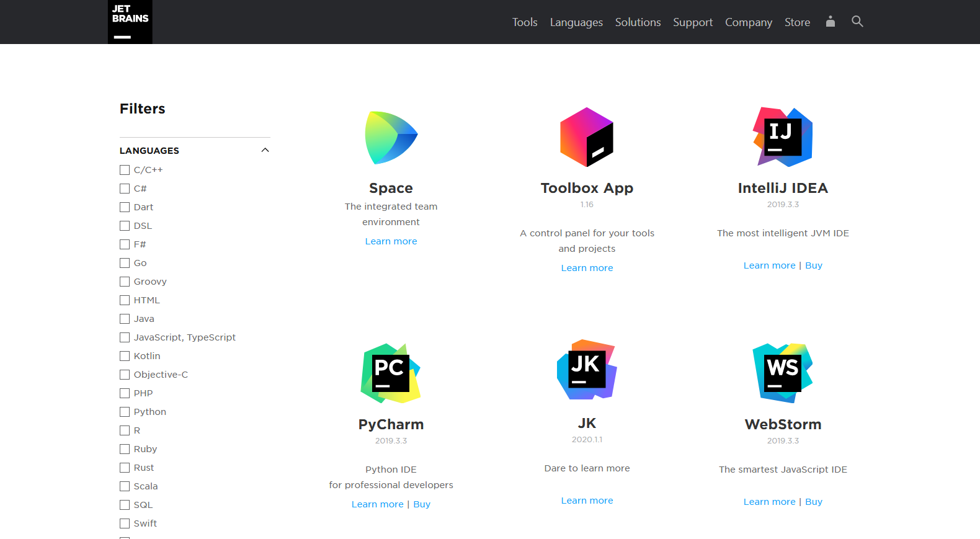Open Learn more for PyCharm
Screen dimensions: 980x539
coord(377,504)
